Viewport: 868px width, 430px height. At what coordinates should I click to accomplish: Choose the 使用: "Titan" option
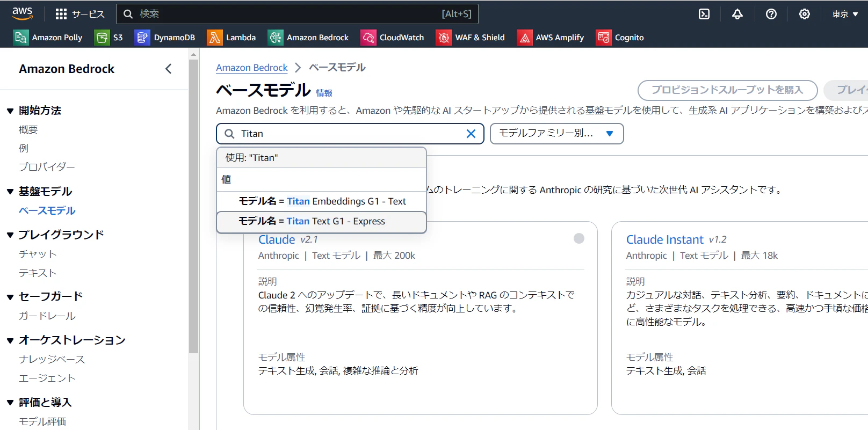pos(321,158)
